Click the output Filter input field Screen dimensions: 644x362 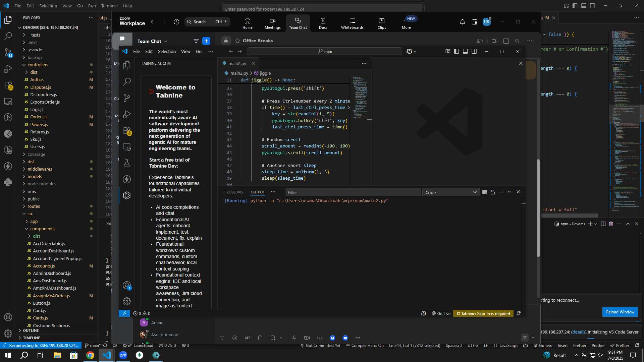[353, 192]
